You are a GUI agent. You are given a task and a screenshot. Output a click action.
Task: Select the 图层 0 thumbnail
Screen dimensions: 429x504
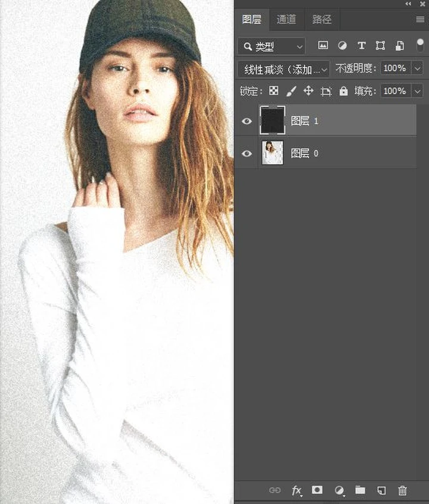pyautogui.click(x=272, y=153)
